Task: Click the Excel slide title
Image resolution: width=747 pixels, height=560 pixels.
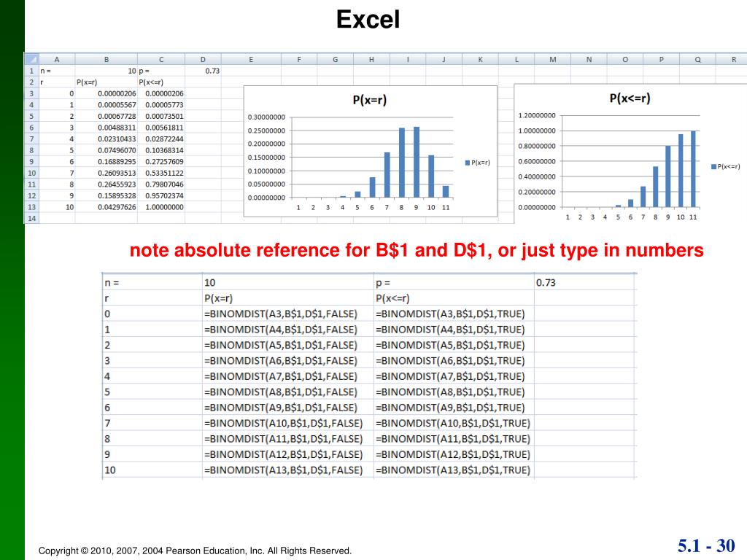Action: coord(368,20)
